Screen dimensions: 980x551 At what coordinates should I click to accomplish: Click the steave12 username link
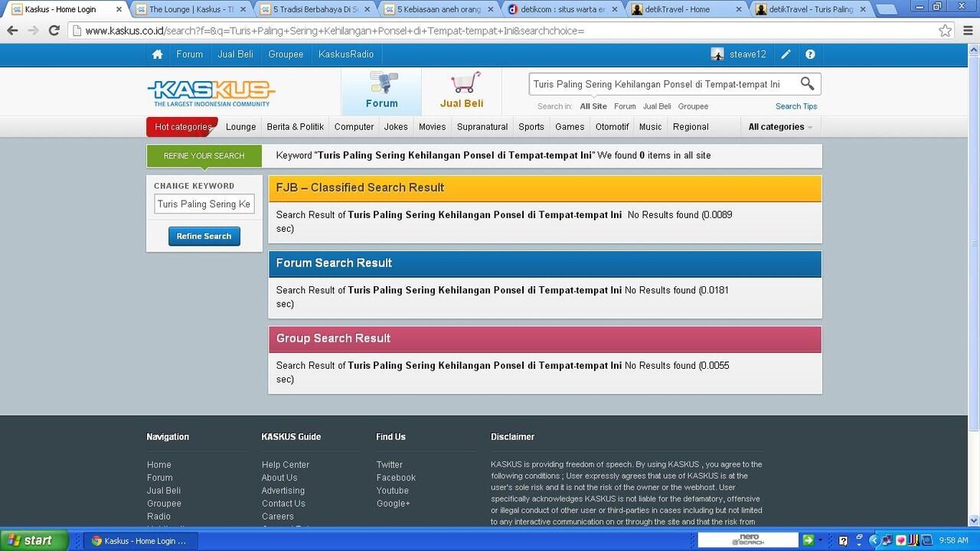[748, 54]
